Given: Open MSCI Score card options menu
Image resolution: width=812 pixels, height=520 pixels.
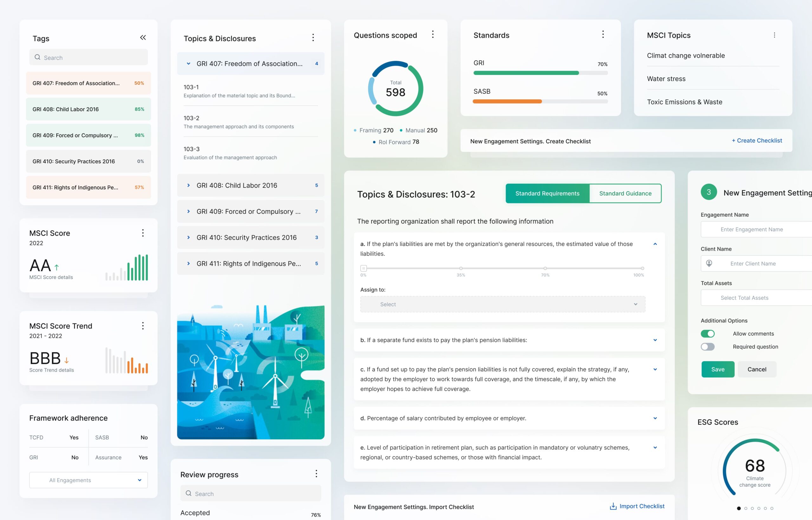Looking at the screenshot, I should point(143,233).
